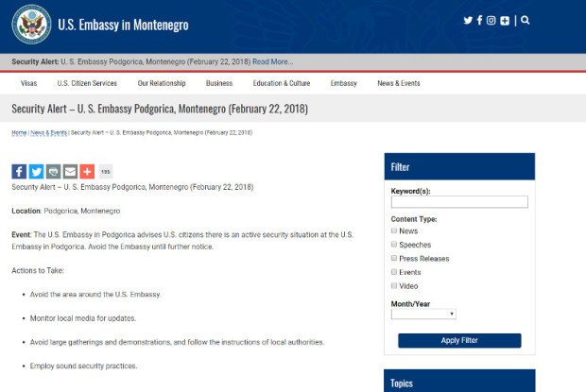Click the gray Security Alert page heading
The image size is (586, 392).
160,109
